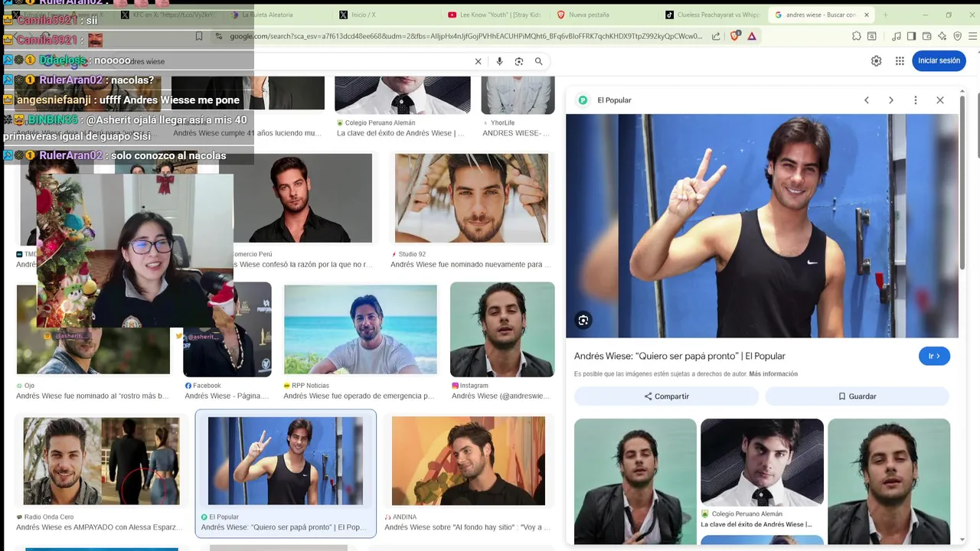The height and width of the screenshot is (551, 980).
Task: Click the 'Ir' button to visit page
Action: point(934,356)
